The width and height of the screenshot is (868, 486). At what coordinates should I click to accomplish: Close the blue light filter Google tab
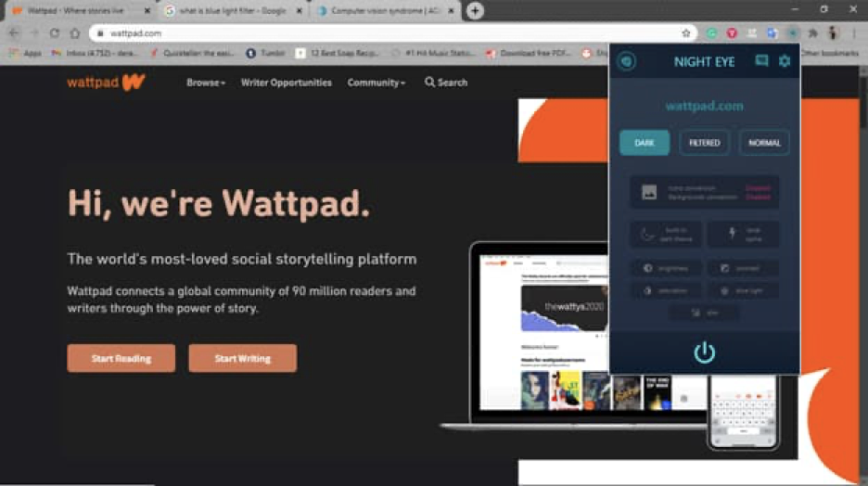(300, 10)
